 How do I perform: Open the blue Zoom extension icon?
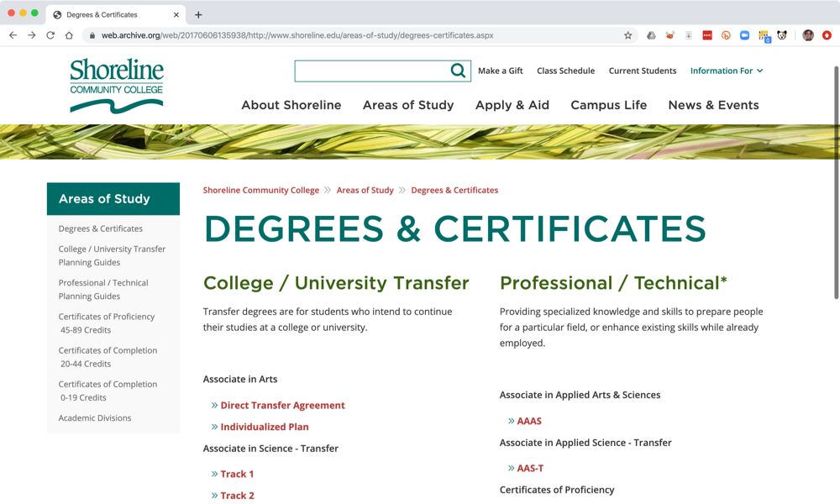coord(744,35)
